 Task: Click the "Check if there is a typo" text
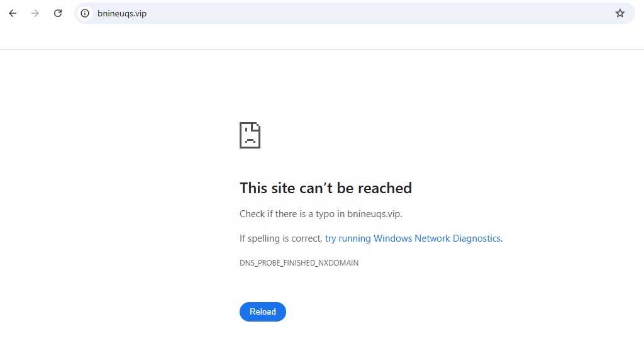click(287, 214)
